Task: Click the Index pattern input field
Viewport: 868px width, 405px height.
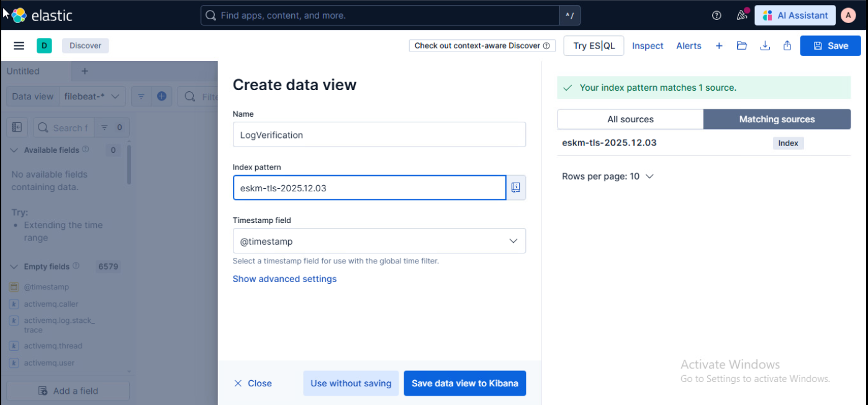Action: 369,188
